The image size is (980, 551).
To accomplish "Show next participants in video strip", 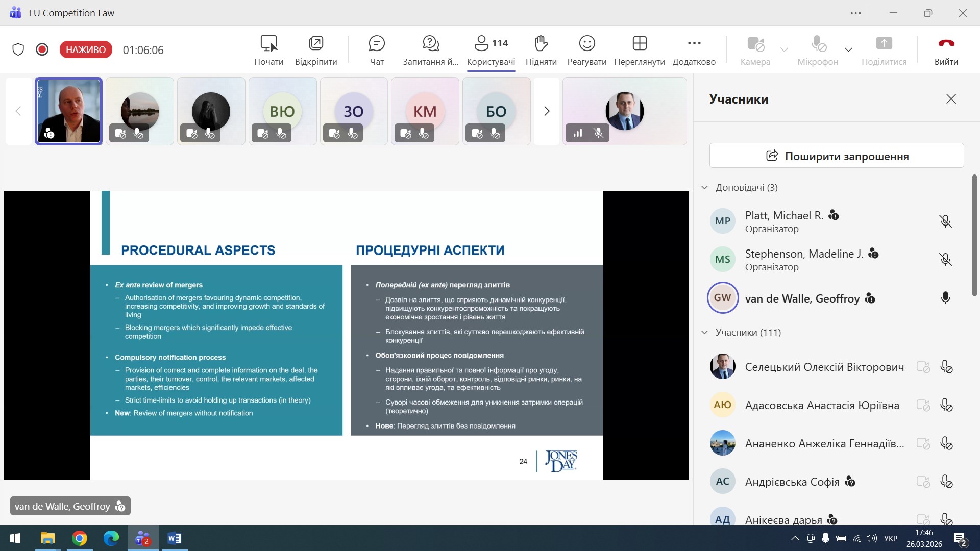I will 547,111.
